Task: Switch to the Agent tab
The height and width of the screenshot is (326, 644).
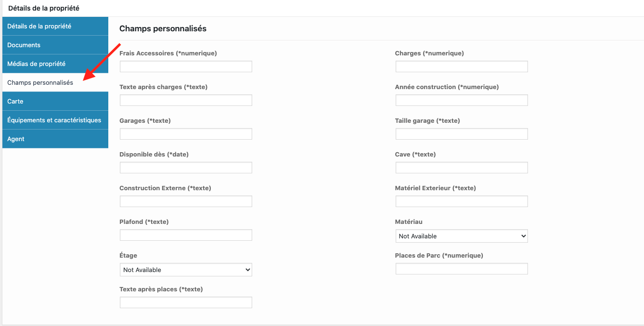Action: pyautogui.click(x=55, y=139)
